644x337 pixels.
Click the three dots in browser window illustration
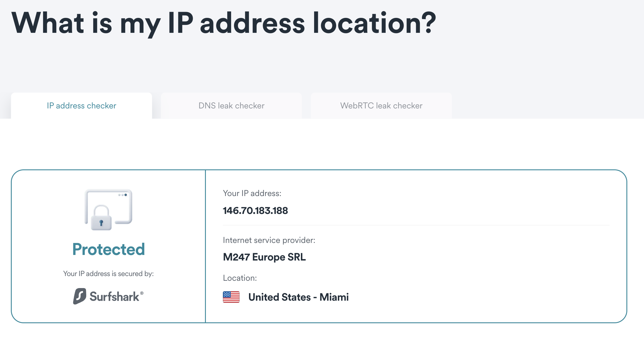[122, 195]
